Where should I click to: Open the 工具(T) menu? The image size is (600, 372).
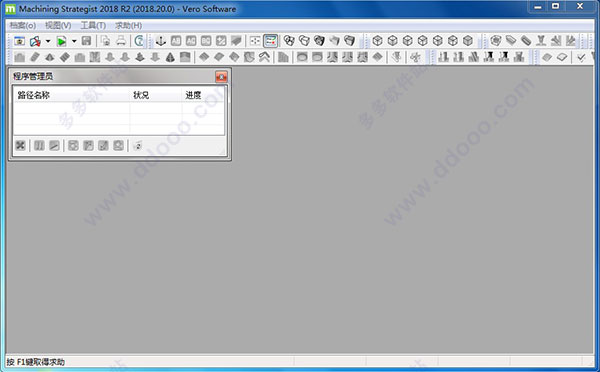pyautogui.click(x=93, y=26)
